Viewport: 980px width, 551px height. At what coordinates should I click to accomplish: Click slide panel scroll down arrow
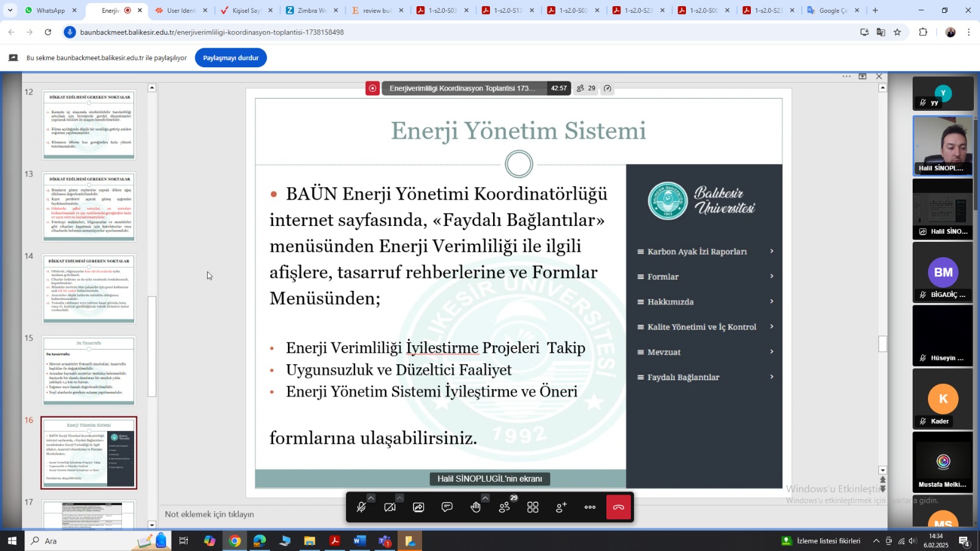pos(152,525)
